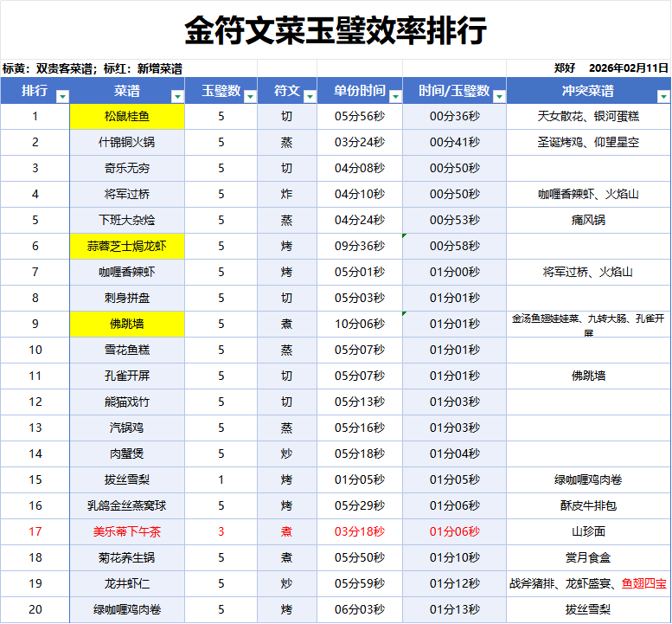Select the 菜谱 header cell
Screen dimensions: 672x624
click(x=127, y=91)
